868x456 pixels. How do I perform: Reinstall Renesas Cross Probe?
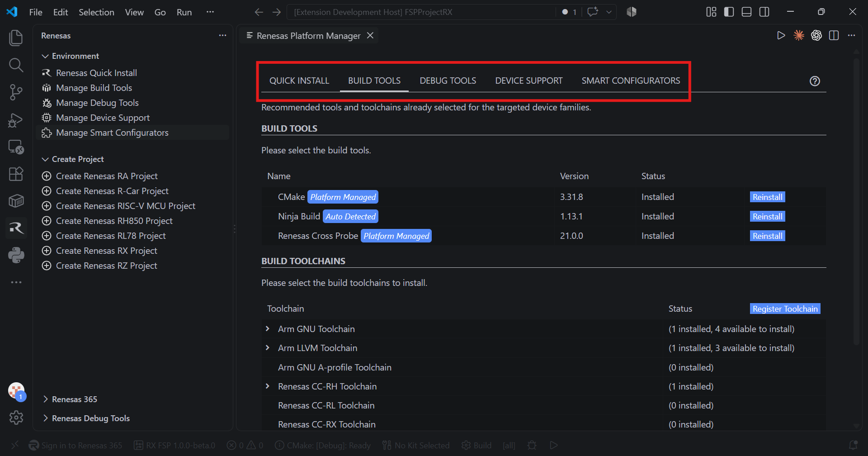[767, 236]
